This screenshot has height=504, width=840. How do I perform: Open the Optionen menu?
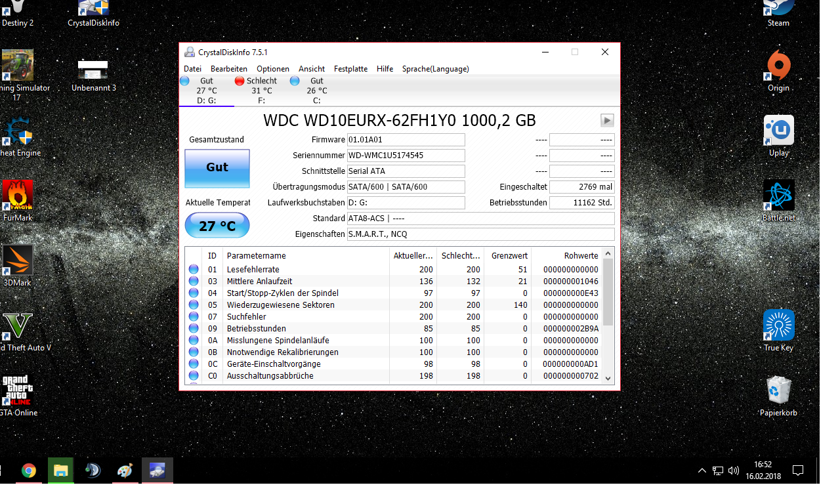(x=273, y=69)
